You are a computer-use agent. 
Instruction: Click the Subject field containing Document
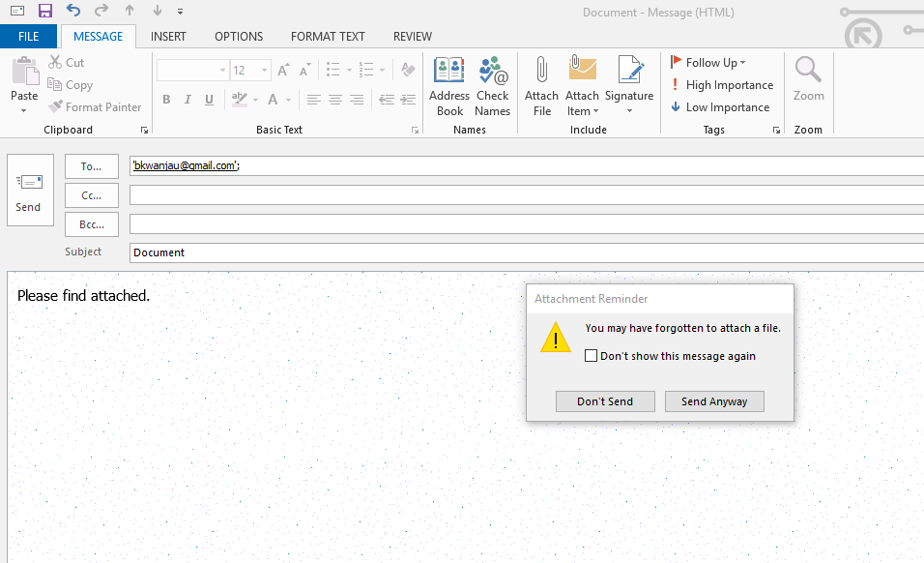[x=527, y=252]
